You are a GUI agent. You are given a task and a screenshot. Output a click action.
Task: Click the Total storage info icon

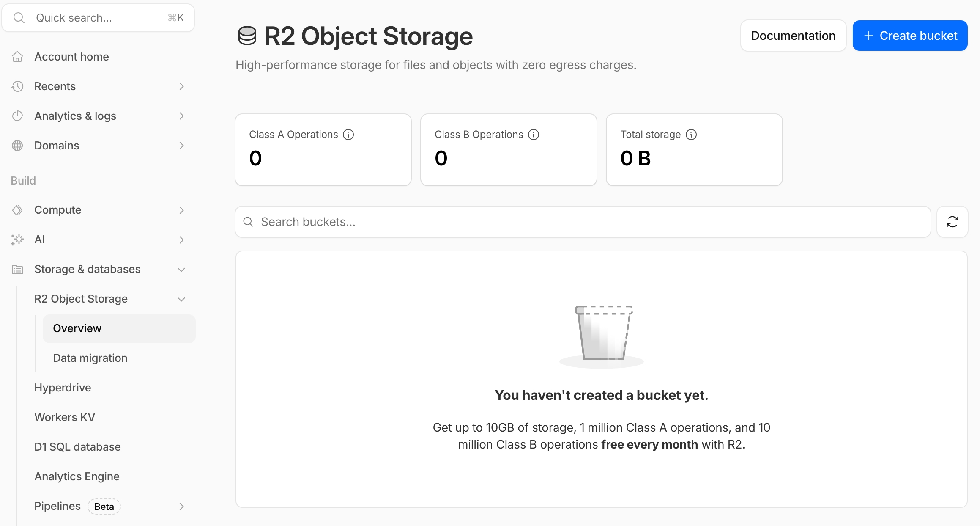[691, 135]
